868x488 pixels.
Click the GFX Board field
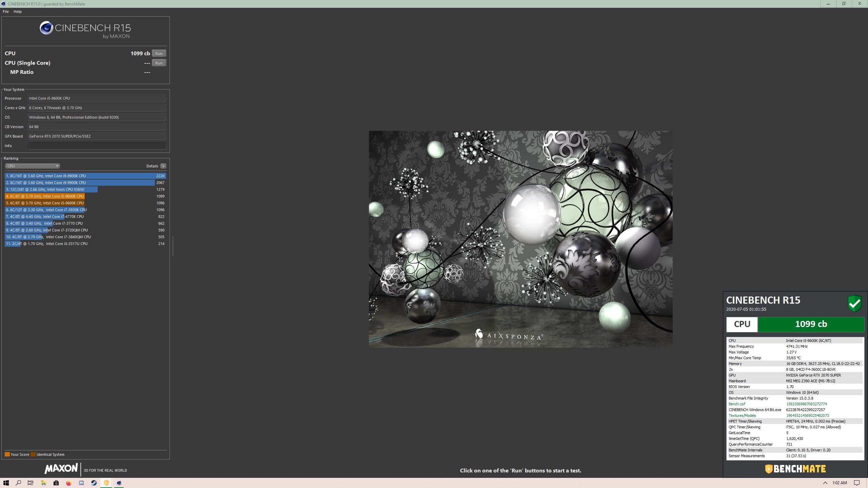click(97, 136)
